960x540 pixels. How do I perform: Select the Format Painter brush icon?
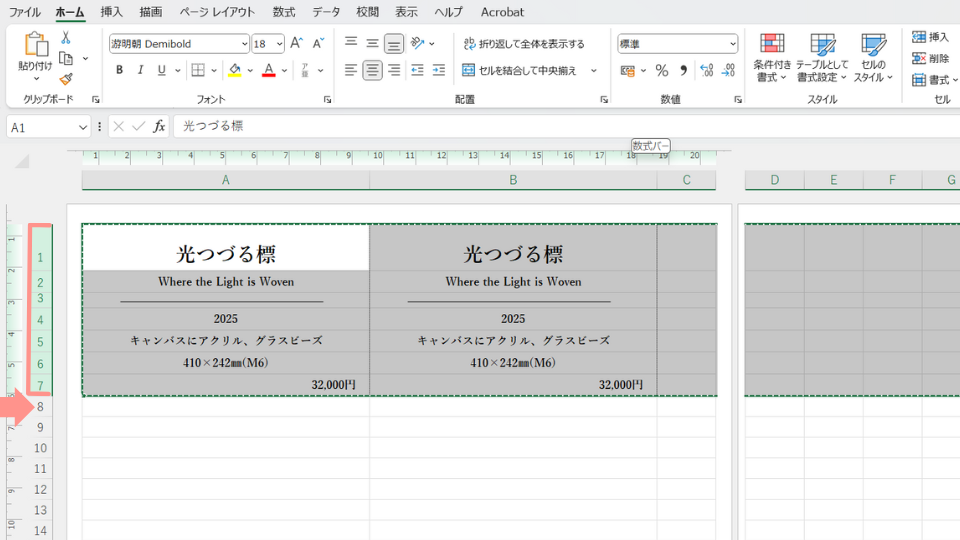point(66,79)
